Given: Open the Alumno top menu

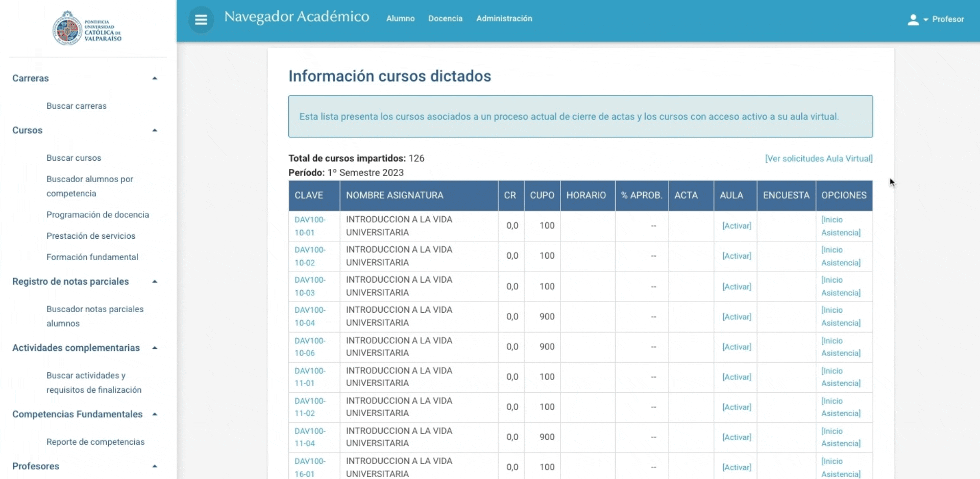Looking at the screenshot, I should tap(401, 18).
